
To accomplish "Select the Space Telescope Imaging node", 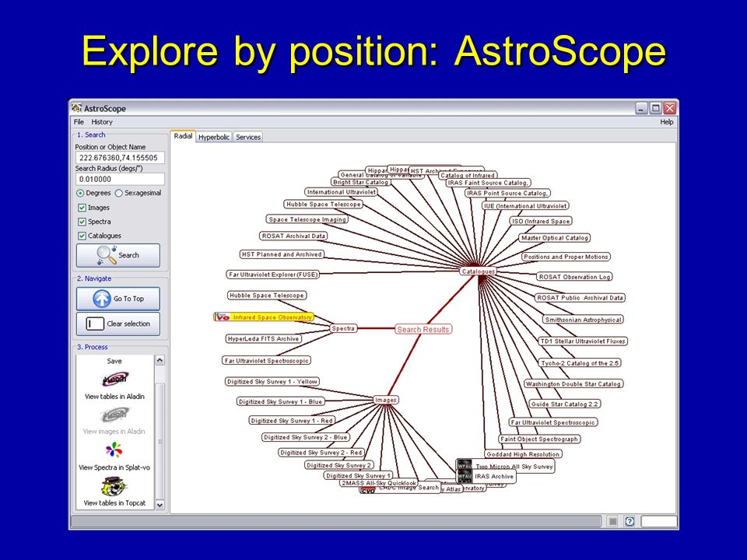I will (x=307, y=219).
